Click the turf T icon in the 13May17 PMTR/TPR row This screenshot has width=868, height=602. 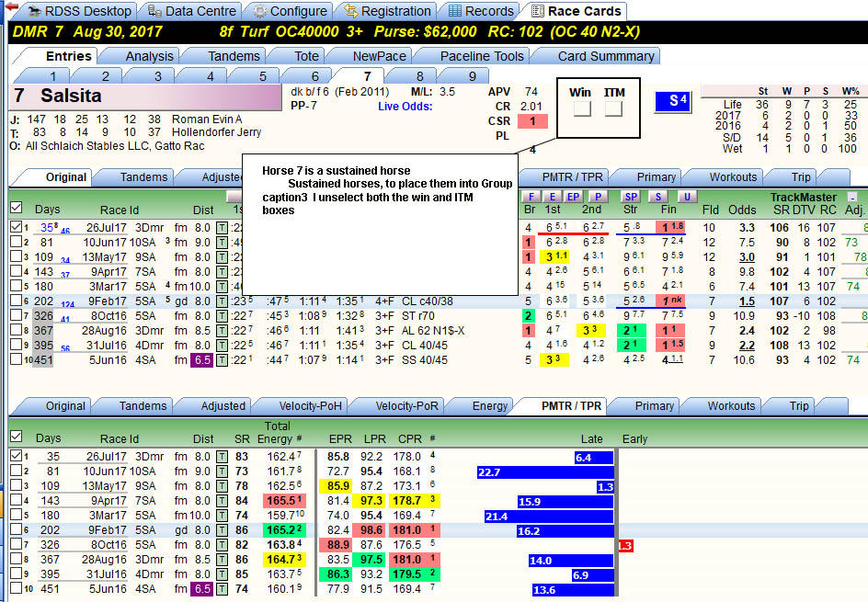point(222,486)
